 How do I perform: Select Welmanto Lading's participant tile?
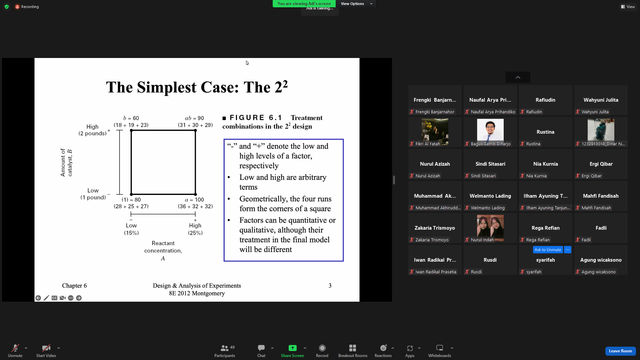490,196
